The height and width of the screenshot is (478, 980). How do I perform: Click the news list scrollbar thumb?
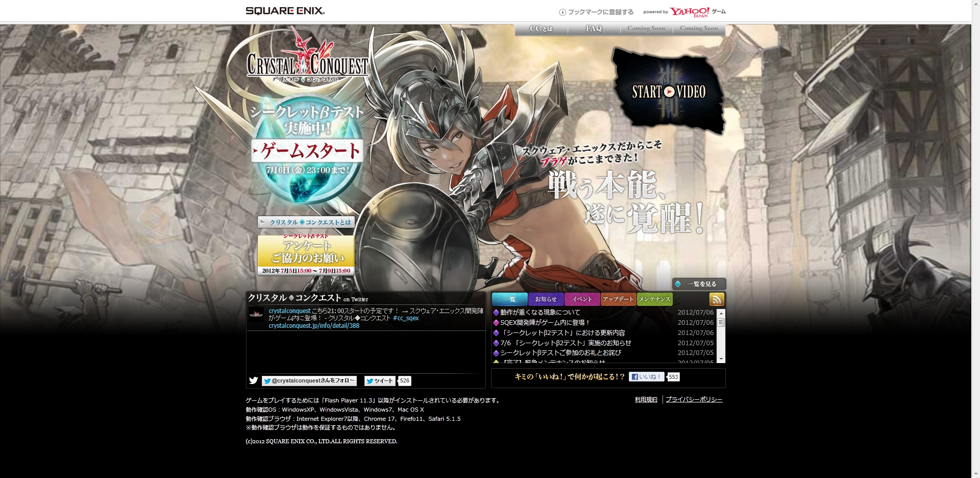coord(721,322)
